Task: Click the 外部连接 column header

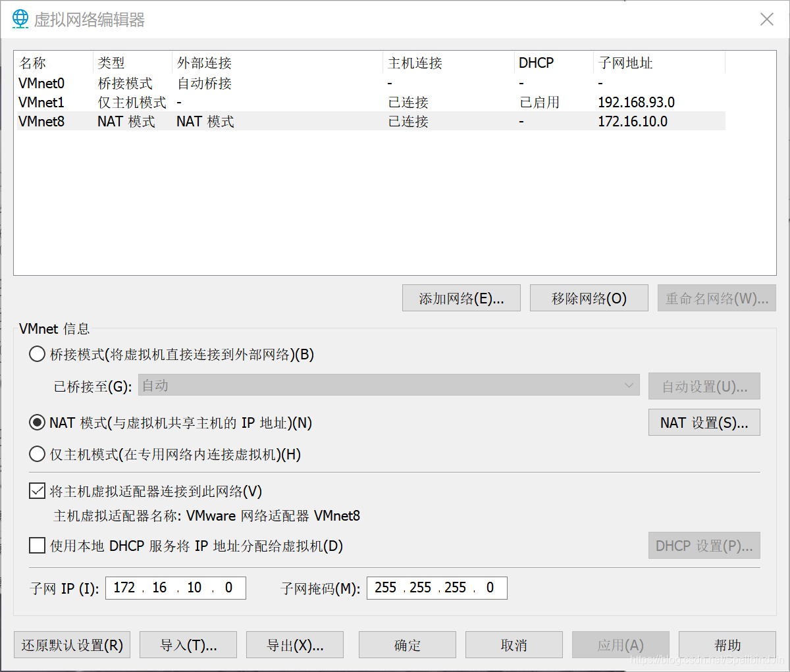Action: click(x=277, y=63)
